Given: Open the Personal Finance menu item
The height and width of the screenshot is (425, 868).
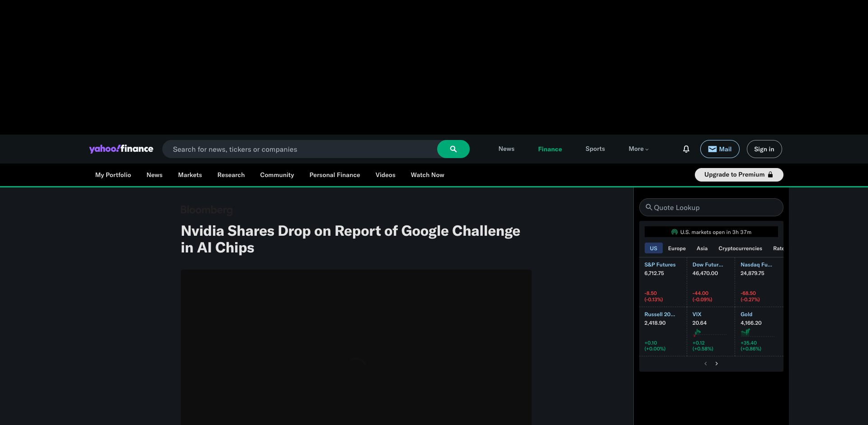Looking at the screenshot, I should tap(335, 175).
